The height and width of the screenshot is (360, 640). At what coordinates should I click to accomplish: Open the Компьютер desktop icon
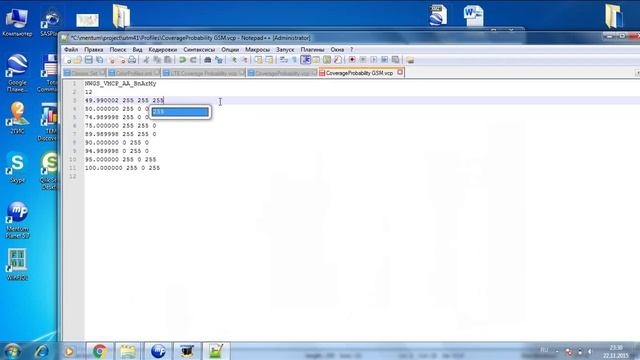(x=17, y=22)
